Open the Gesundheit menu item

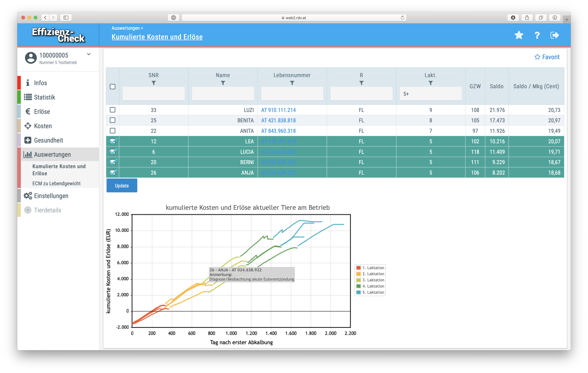48,140
